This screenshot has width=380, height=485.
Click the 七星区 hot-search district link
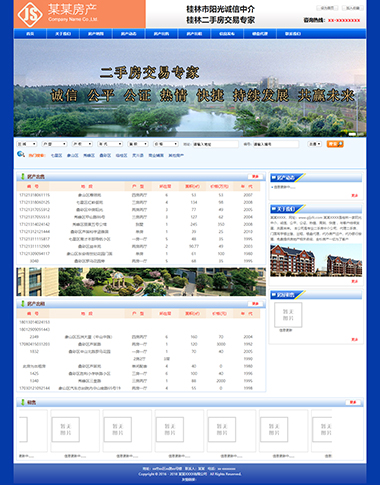click(56, 155)
